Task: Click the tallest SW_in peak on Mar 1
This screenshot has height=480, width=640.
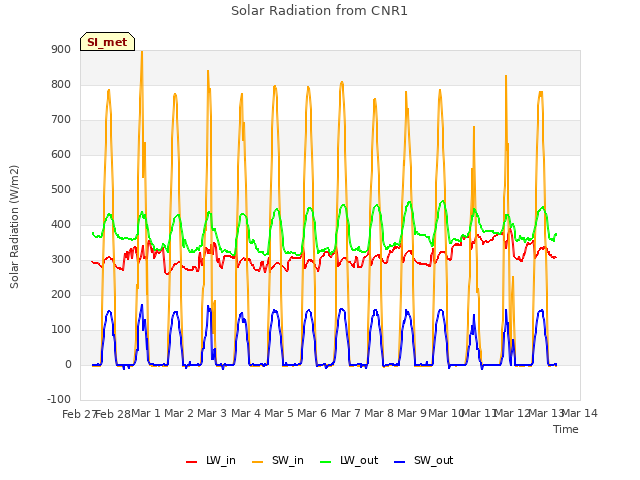Action: point(142,52)
